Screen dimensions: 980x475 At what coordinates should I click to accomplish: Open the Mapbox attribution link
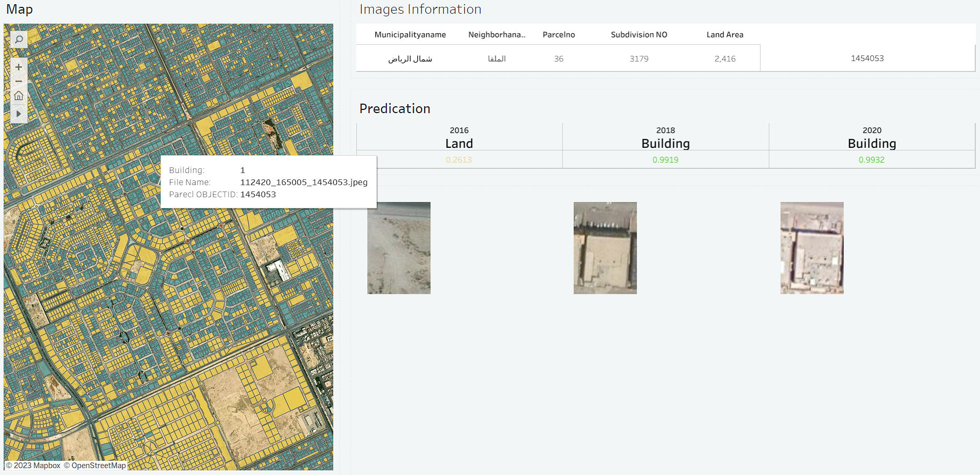pos(33,466)
